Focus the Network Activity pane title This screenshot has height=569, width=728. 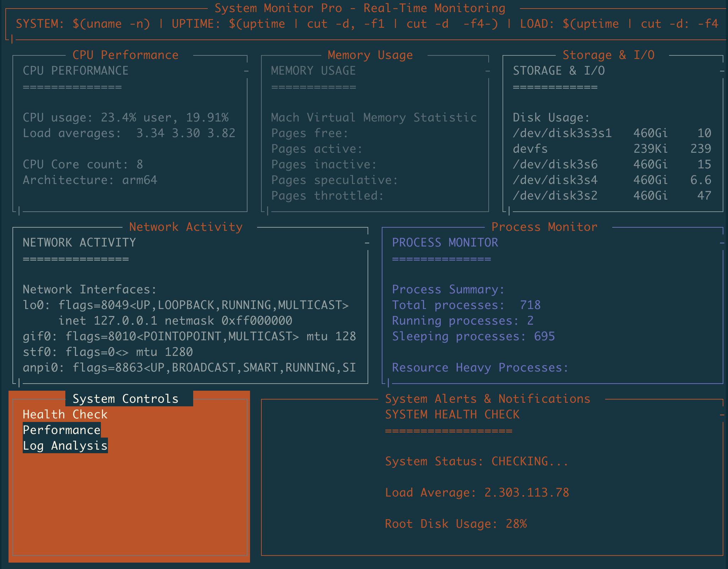pyautogui.click(x=186, y=227)
